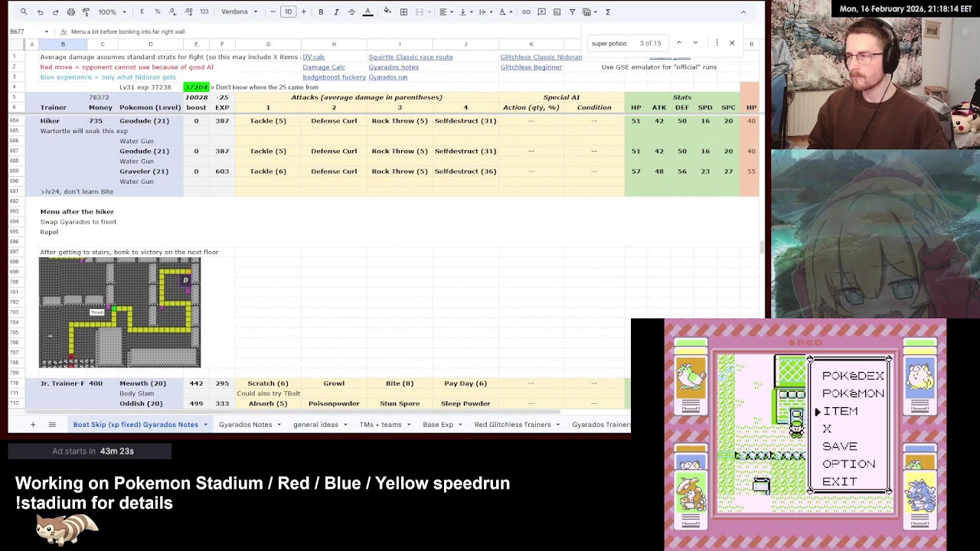Activate the paint format tool
The height and width of the screenshot is (551, 980).
(86, 12)
